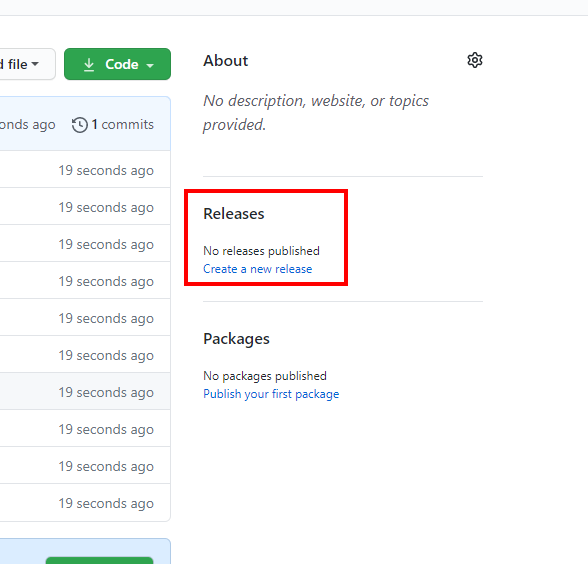Click Create a new release link
Viewport: 588px width, 564px height.
[x=257, y=269]
